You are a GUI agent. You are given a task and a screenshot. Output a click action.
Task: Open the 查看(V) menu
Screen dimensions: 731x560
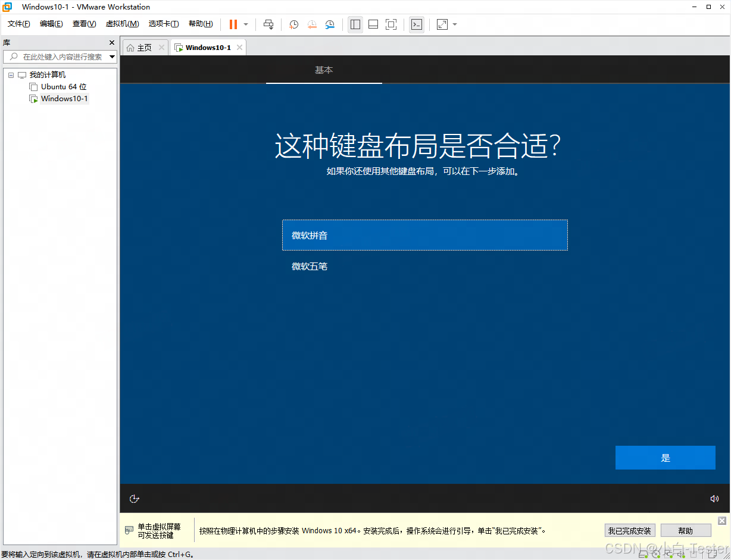tap(84, 24)
